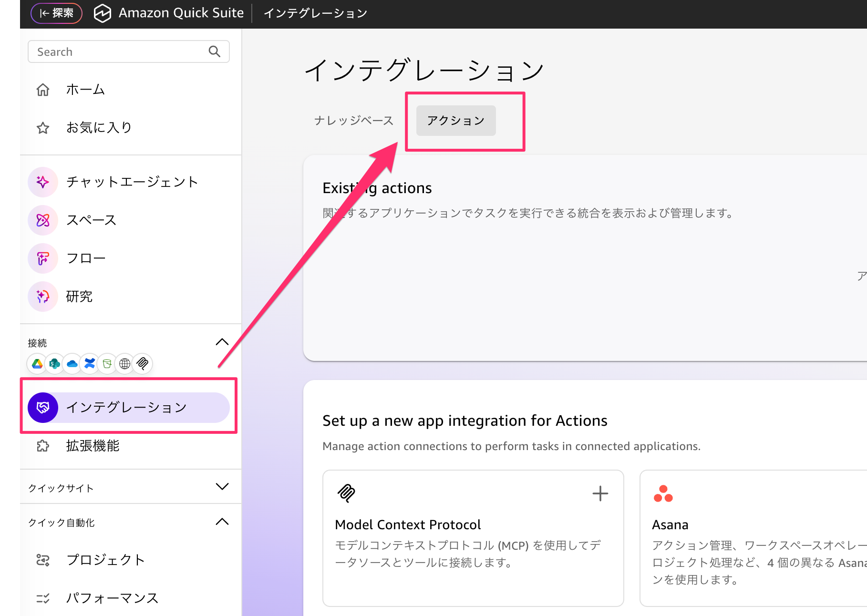Select the アクション tab

point(456,121)
